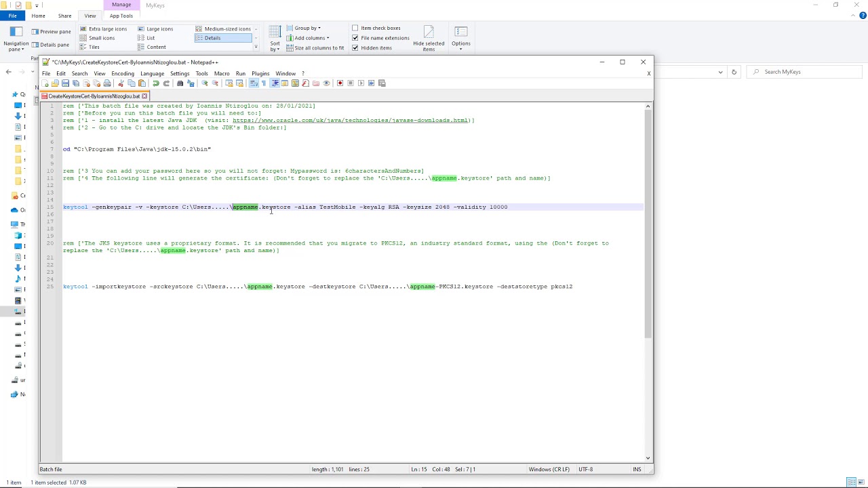
Task: Toggle the Details pane in Explorer
Action: pyautogui.click(x=51, y=45)
